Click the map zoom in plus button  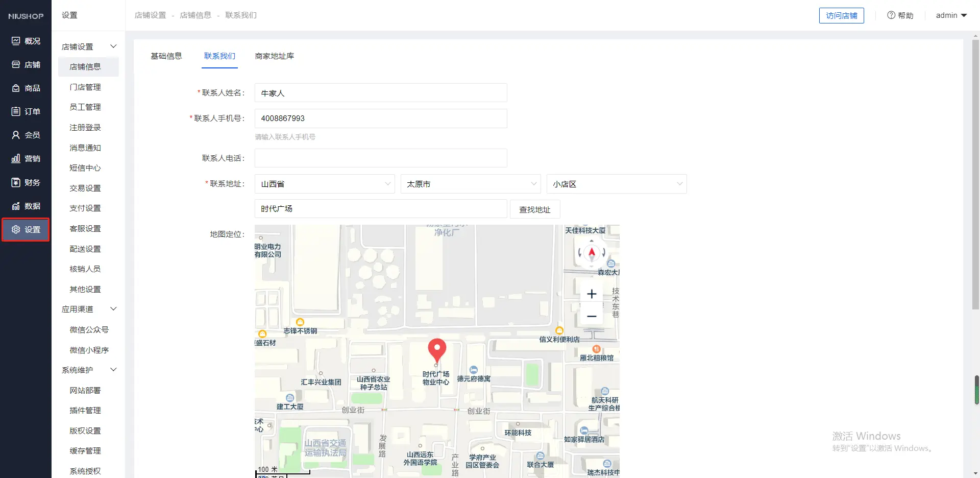pyautogui.click(x=592, y=294)
